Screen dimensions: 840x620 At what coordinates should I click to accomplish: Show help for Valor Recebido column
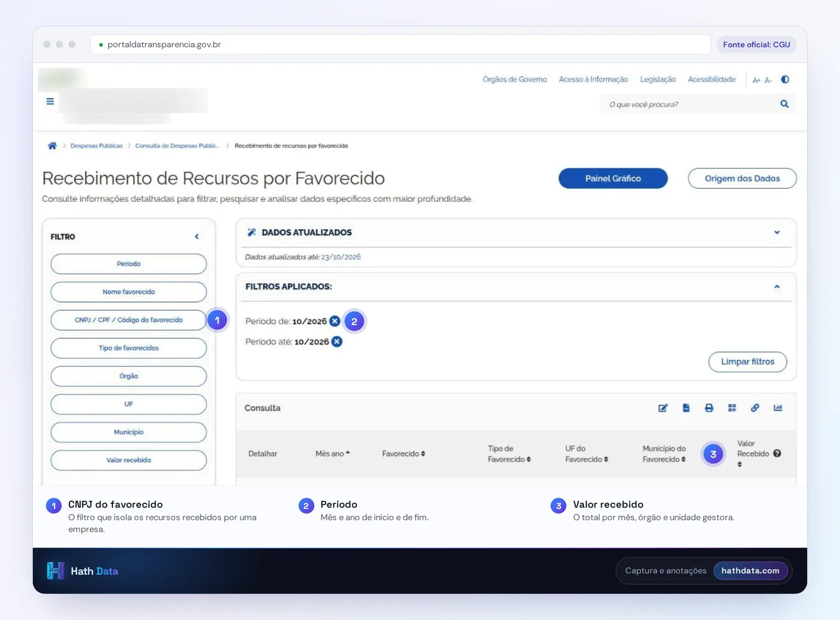[777, 453]
